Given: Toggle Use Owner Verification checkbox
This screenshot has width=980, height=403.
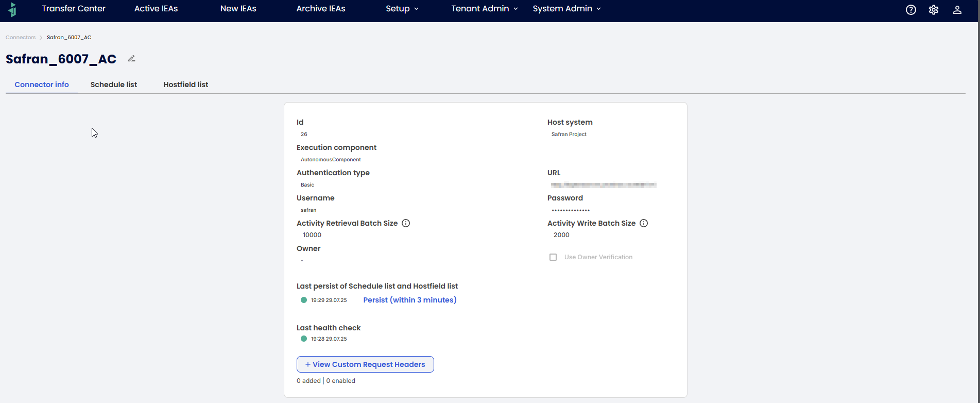Looking at the screenshot, I should click(553, 257).
